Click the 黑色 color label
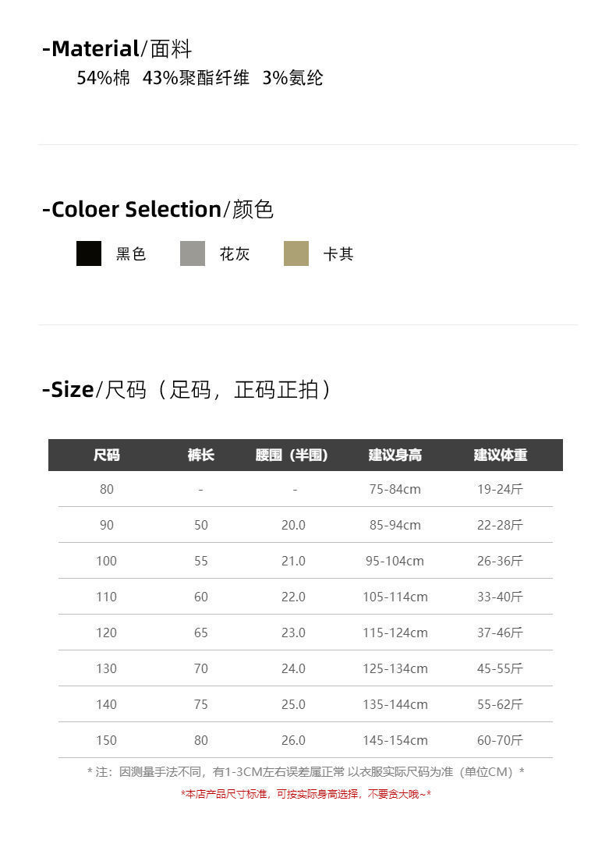Viewport: 616px width, 854px height. [131, 254]
